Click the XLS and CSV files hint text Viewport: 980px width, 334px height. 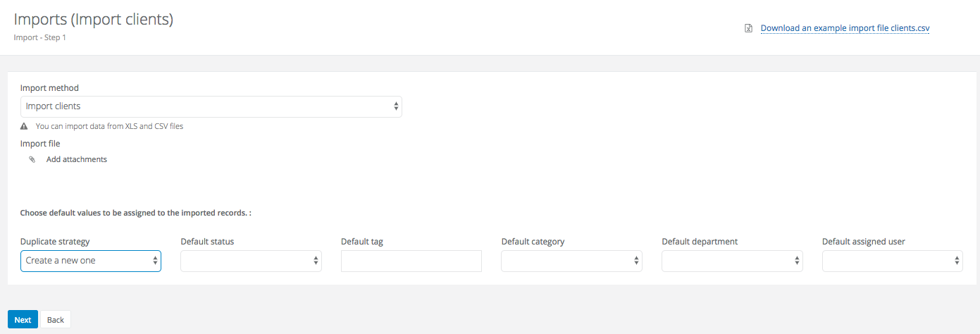pos(109,127)
